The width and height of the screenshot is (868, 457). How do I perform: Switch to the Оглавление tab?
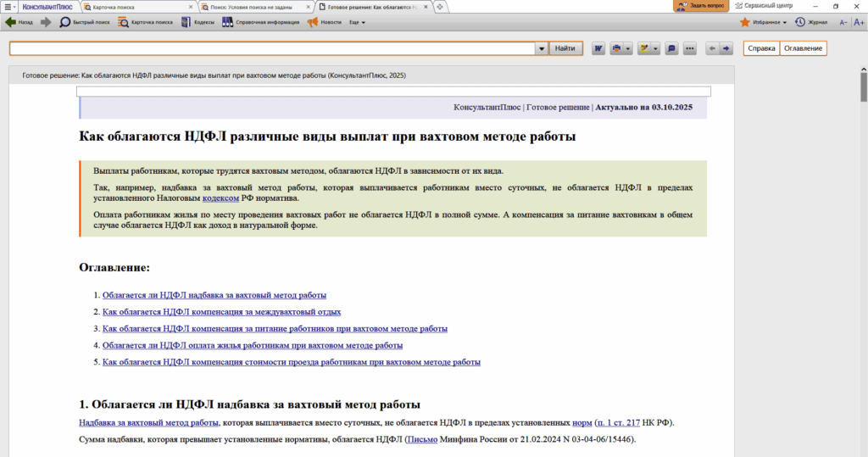coord(803,48)
